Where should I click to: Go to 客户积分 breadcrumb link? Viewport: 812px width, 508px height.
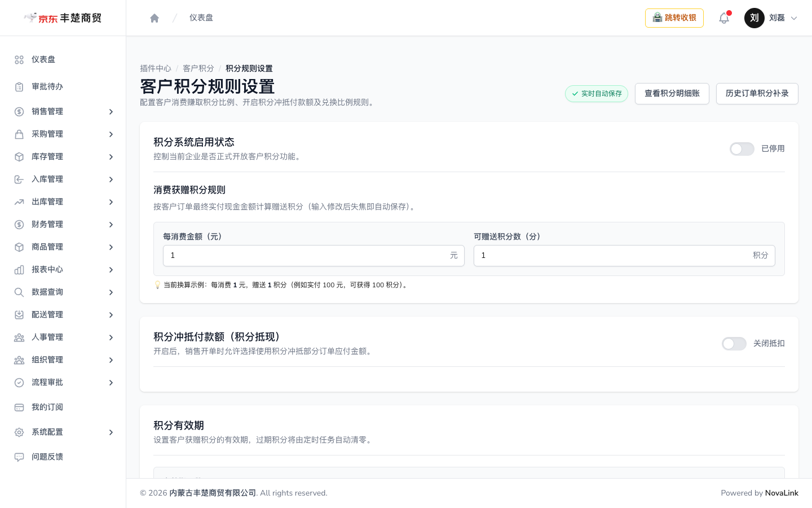click(198, 68)
